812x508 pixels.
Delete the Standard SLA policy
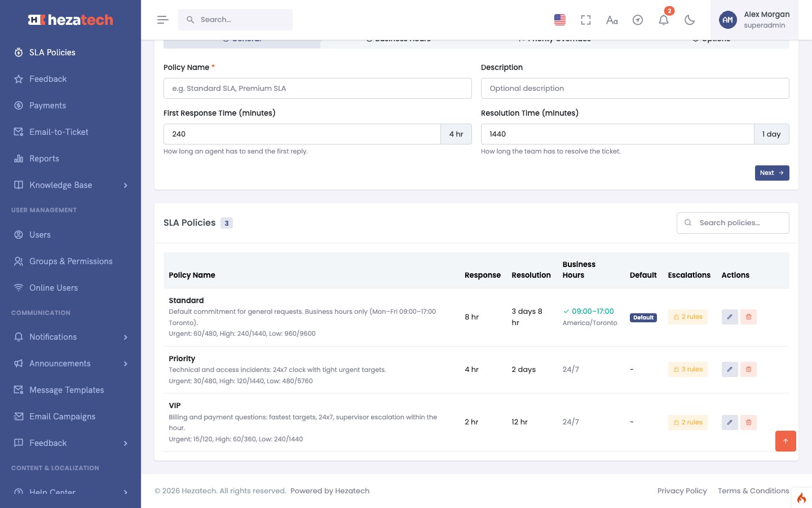coord(748,317)
